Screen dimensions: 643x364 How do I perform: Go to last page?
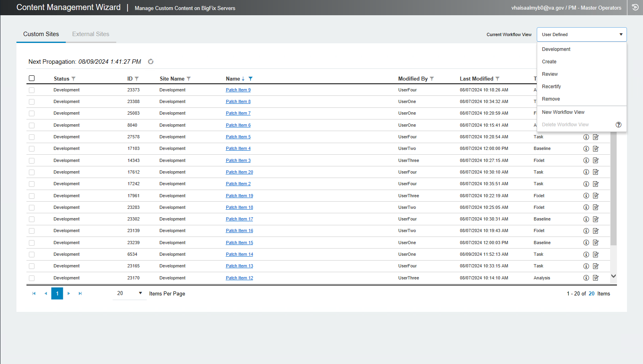click(x=80, y=293)
